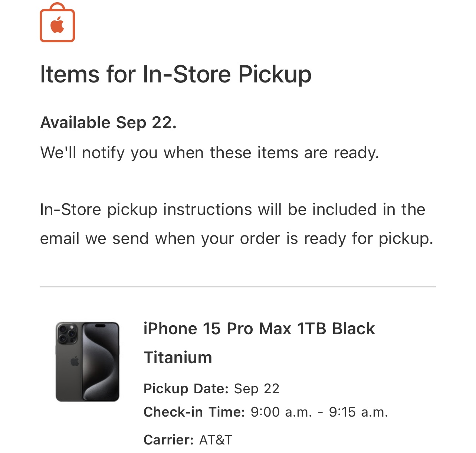Click the camera module on the iPhone image
Image resolution: width=476 pixels, height=453 pixels.
67,333
